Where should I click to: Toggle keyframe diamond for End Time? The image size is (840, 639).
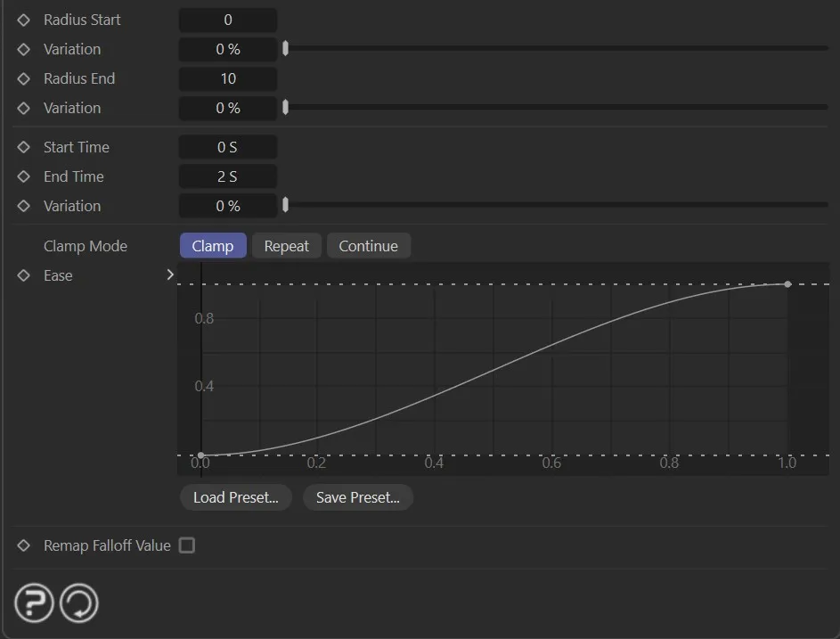24,176
